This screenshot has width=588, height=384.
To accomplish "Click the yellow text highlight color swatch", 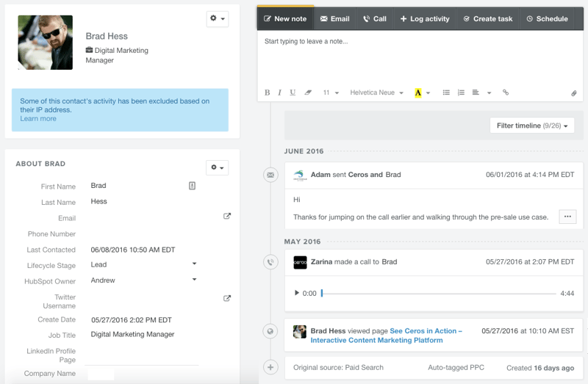I will [418, 93].
